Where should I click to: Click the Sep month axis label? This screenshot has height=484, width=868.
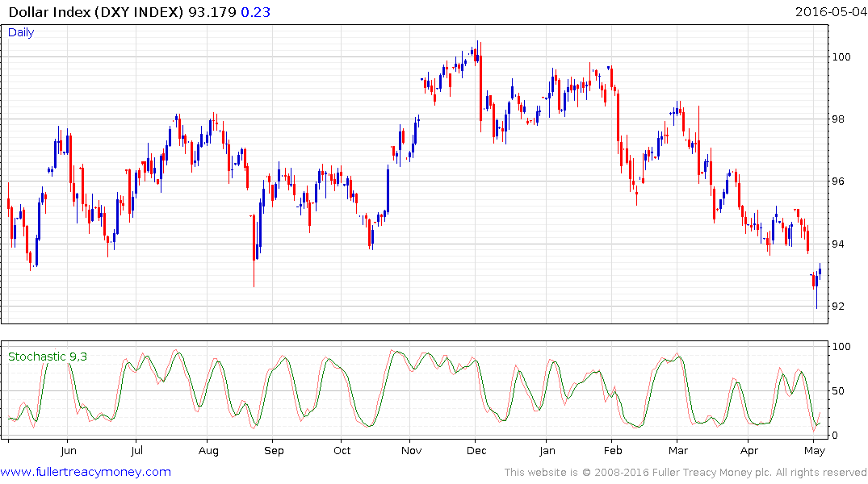274,451
